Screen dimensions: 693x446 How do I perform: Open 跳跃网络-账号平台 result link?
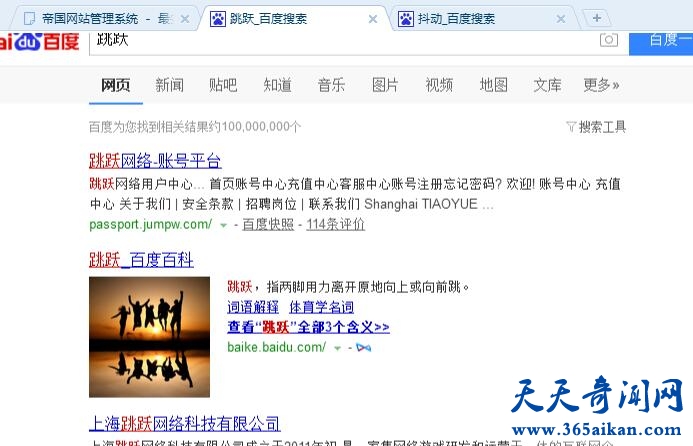(x=155, y=161)
